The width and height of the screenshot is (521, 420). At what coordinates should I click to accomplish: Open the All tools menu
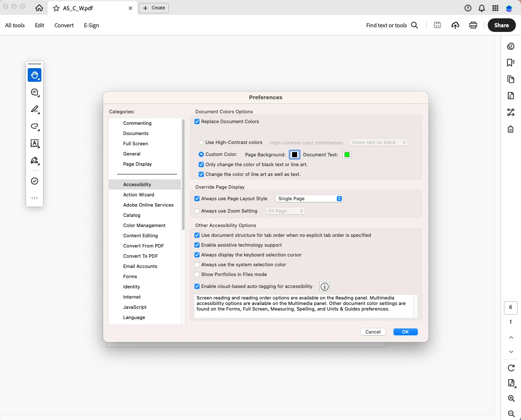(x=15, y=25)
